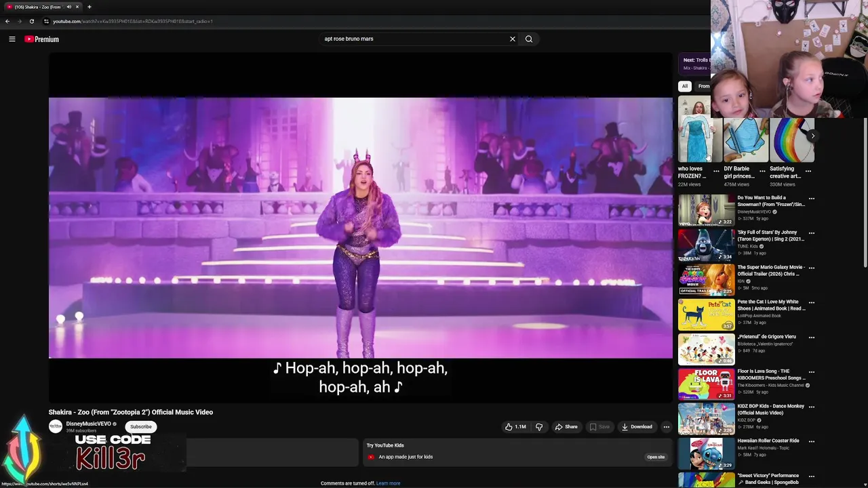Open menu for Floor is Lava Song
This screenshot has width=868, height=488.
tap(812, 372)
